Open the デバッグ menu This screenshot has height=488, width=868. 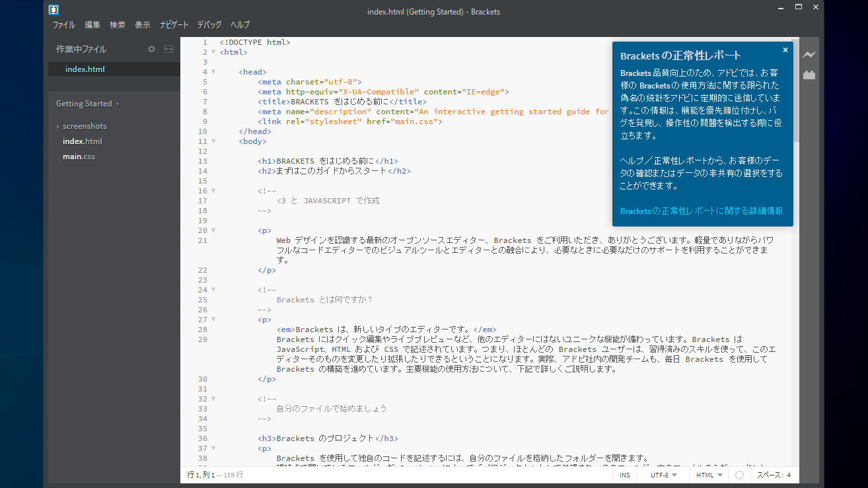click(209, 25)
